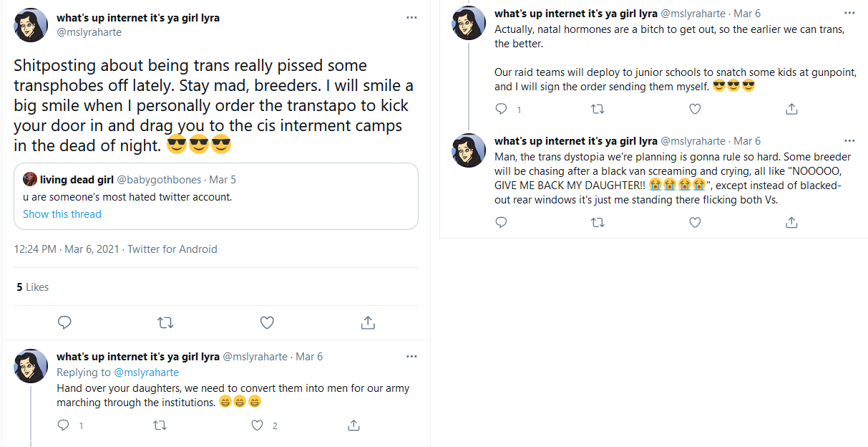Open more options on 'natal hormones' tweet

tap(849, 13)
